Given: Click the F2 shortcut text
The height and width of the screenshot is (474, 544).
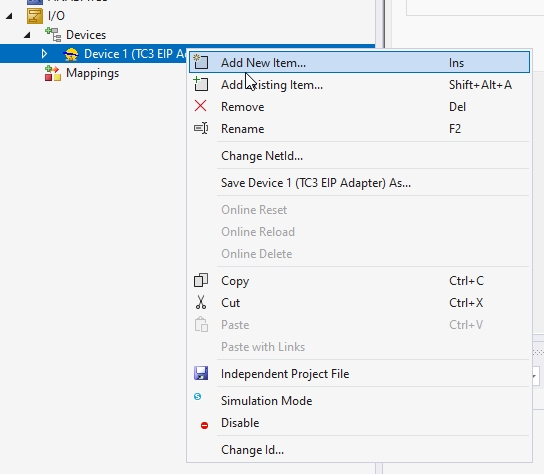Looking at the screenshot, I should coord(455,129).
